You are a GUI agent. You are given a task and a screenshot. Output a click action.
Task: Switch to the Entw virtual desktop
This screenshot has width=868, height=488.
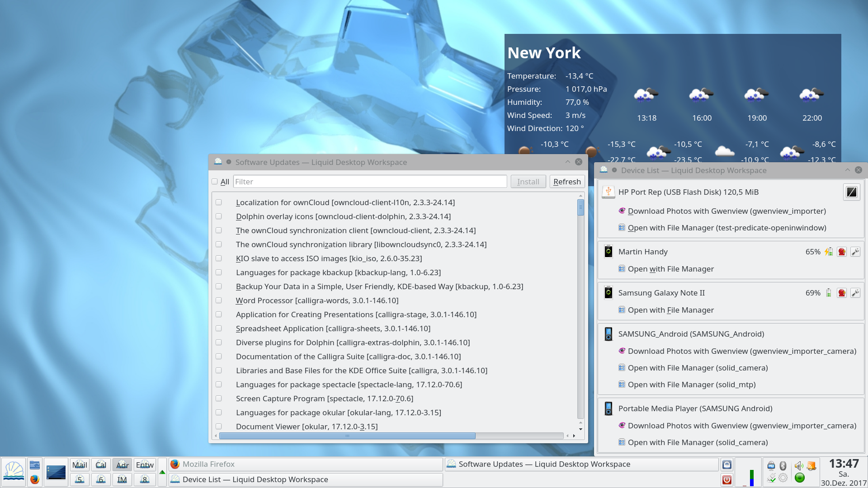tap(145, 465)
